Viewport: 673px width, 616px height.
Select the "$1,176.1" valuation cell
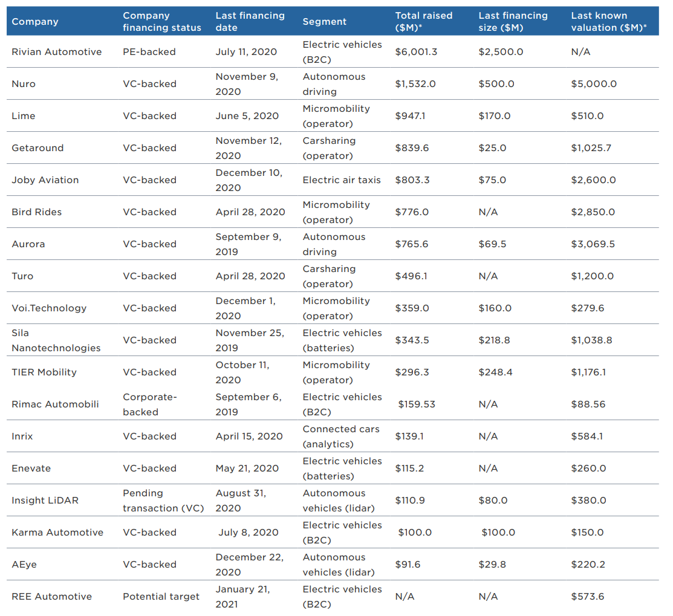[x=588, y=372]
